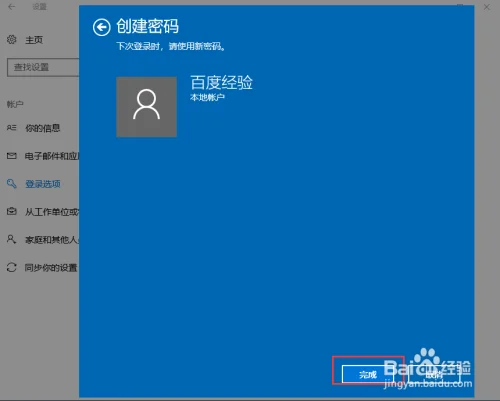Close the Settings window
The height and width of the screenshot is (401, 500).
tap(487, 7)
